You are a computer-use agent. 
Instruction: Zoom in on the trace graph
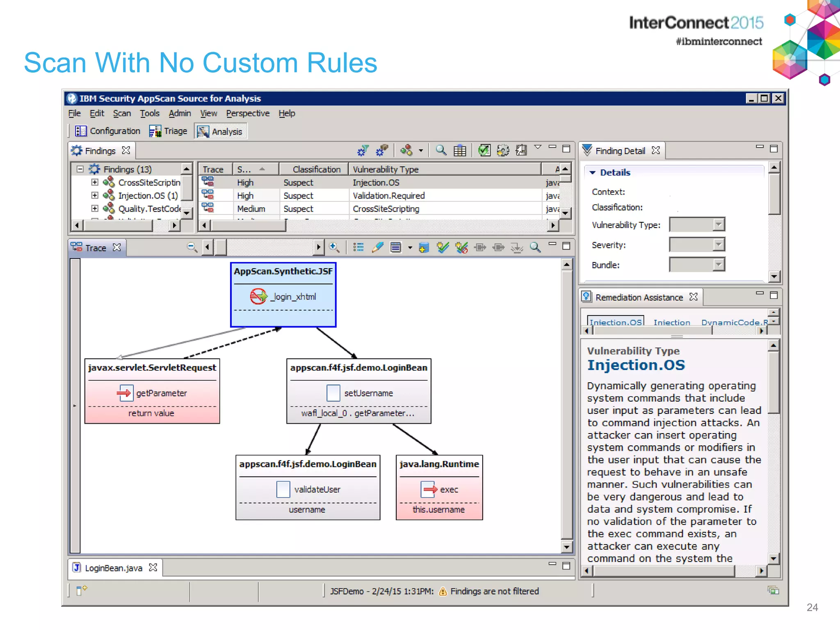[x=334, y=247]
